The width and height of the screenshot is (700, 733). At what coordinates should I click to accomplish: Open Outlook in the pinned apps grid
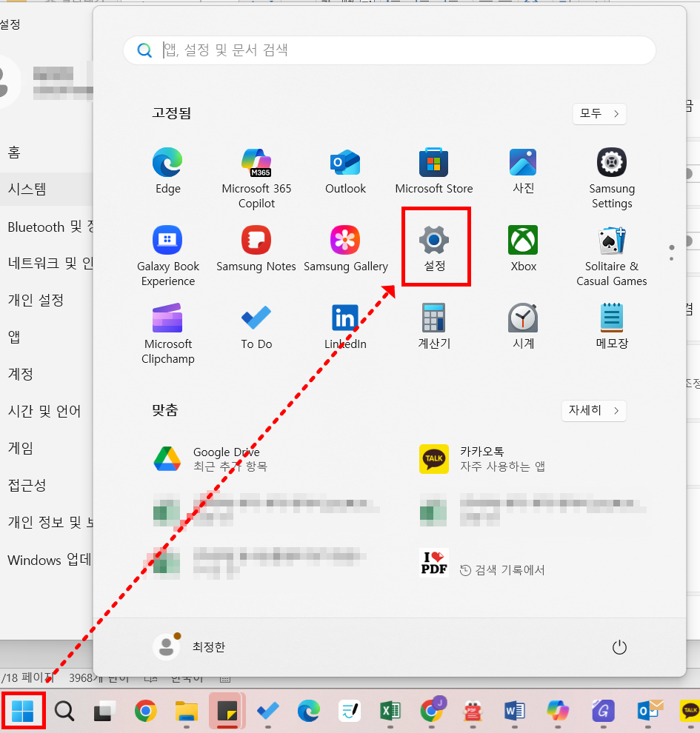pyautogui.click(x=345, y=171)
